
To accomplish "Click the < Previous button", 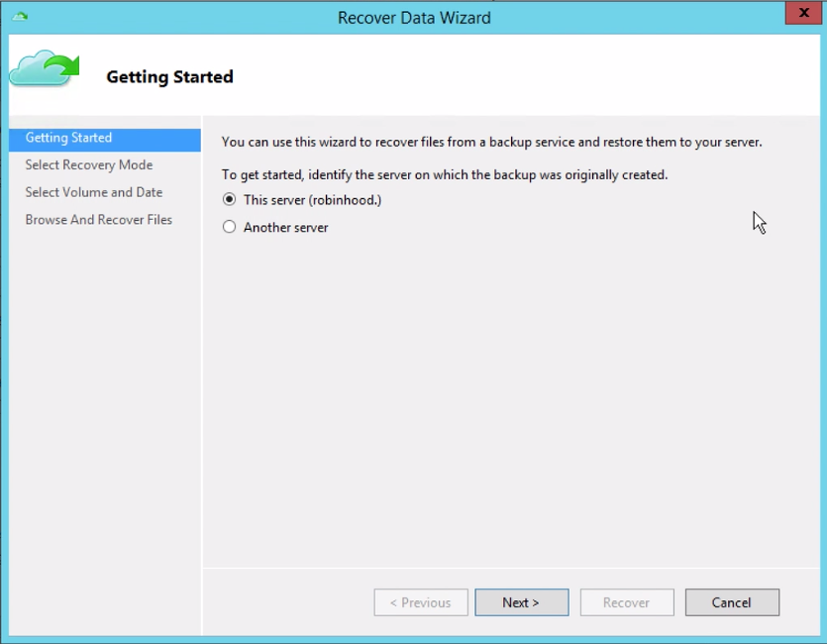I will (421, 602).
